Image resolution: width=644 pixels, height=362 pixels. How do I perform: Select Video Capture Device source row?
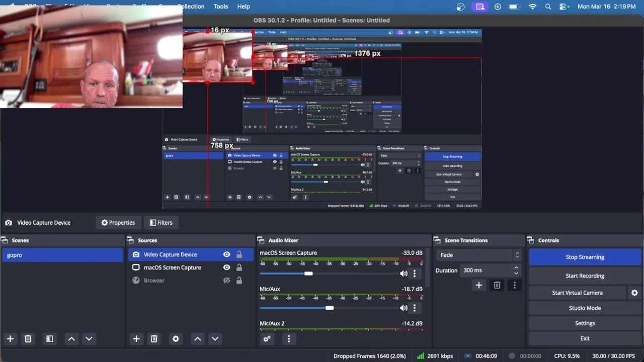click(191, 254)
